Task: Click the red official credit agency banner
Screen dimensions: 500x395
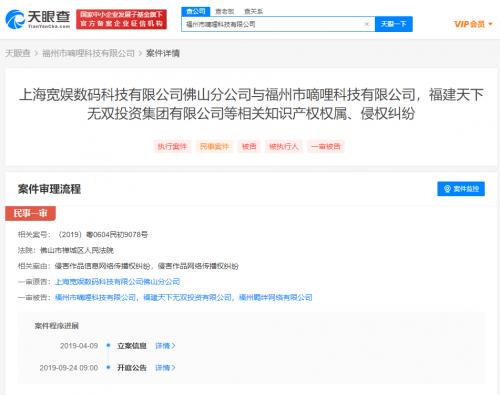Action: pyautogui.click(x=121, y=19)
